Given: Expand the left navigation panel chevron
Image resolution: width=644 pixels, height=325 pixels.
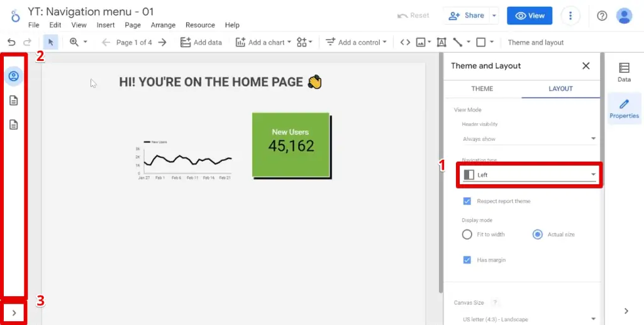Looking at the screenshot, I should (x=14, y=312).
